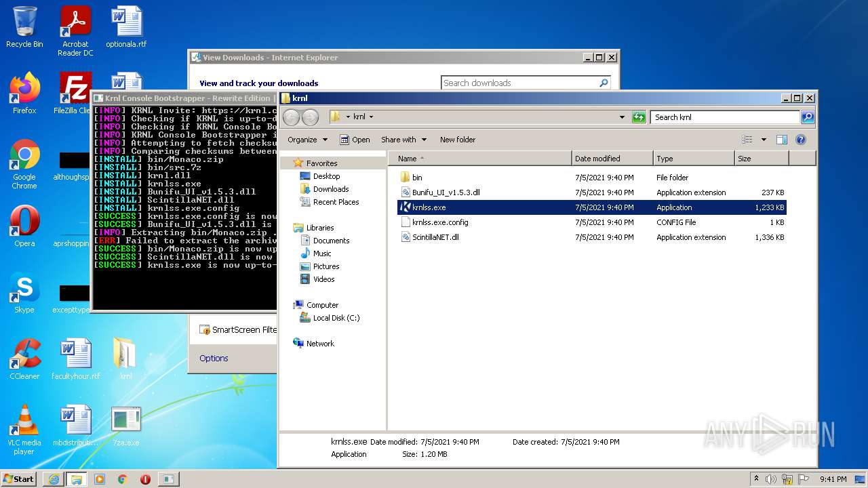The height and width of the screenshot is (488, 868).
Task: Click the clock showing 9:41 PM
Action: point(833,479)
